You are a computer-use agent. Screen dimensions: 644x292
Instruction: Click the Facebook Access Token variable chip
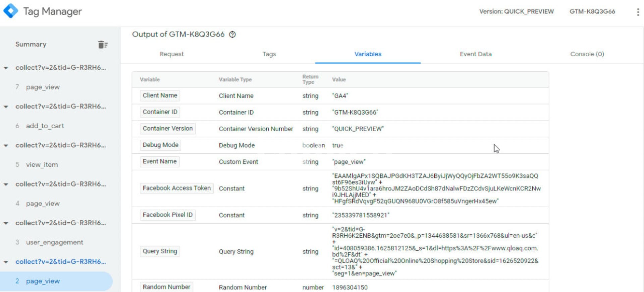176,188
